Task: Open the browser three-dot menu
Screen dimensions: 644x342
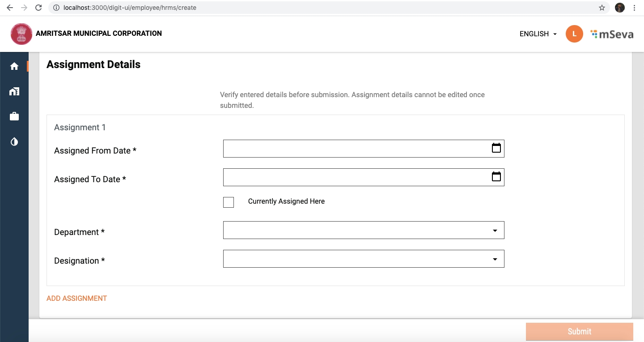Action: click(x=634, y=8)
